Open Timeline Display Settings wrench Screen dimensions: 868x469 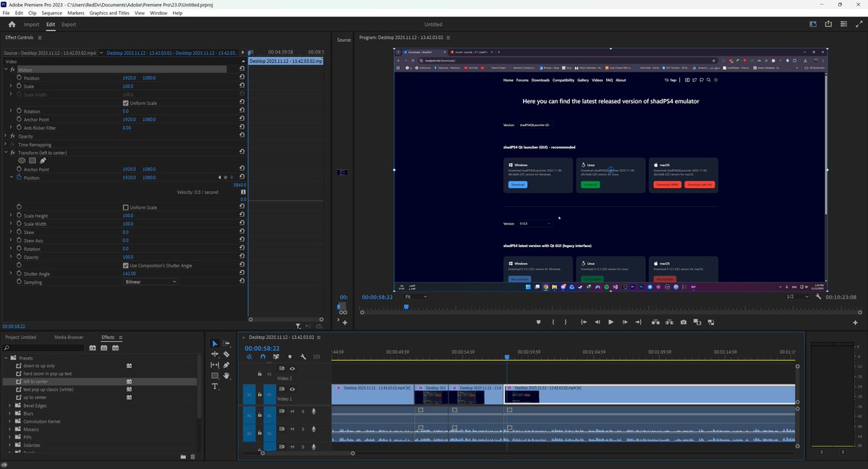(303, 356)
